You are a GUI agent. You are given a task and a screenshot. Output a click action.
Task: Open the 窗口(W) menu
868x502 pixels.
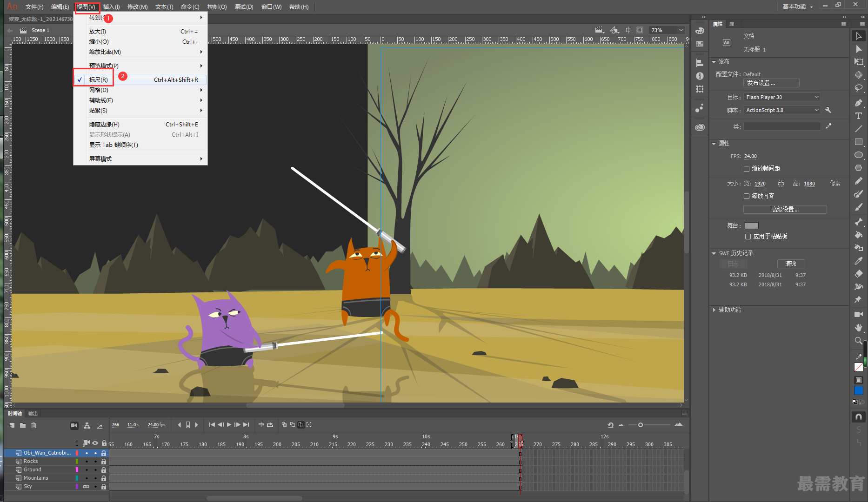(x=271, y=7)
